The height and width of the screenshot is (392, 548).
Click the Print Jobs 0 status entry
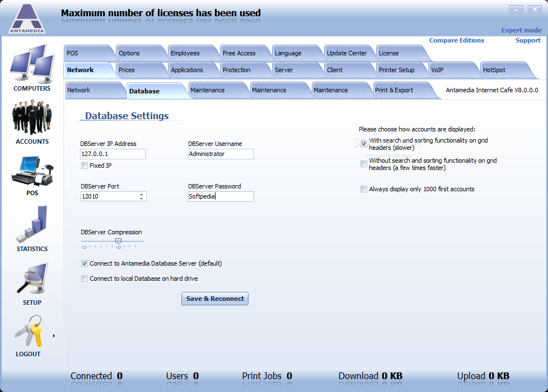point(267,376)
